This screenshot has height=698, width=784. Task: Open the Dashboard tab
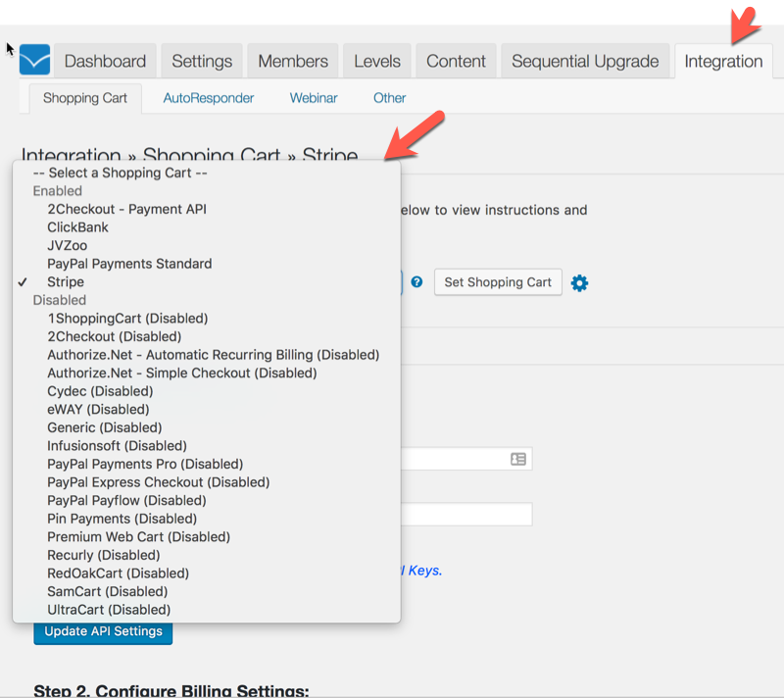coord(105,61)
